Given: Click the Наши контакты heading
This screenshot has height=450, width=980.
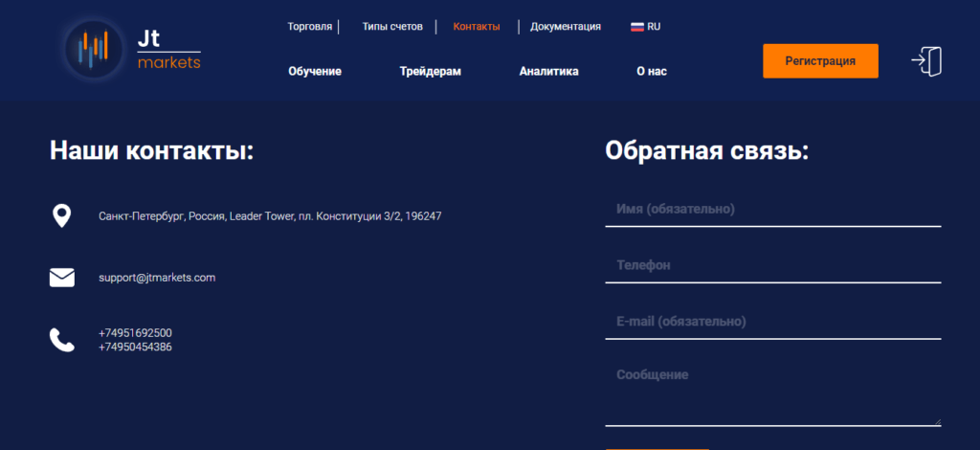Looking at the screenshot, I should [x=152, y=150].
